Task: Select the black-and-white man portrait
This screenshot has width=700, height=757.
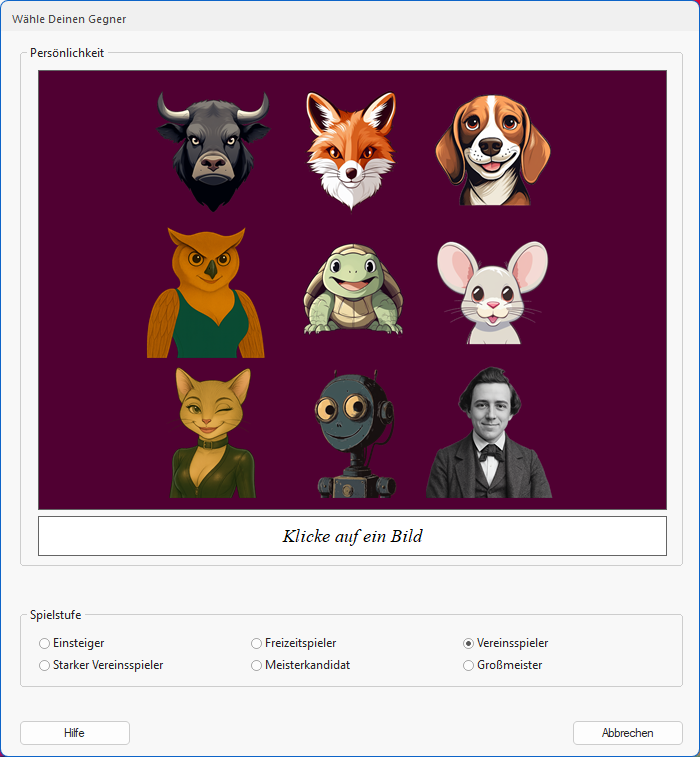Action: [x=489, y=432]
